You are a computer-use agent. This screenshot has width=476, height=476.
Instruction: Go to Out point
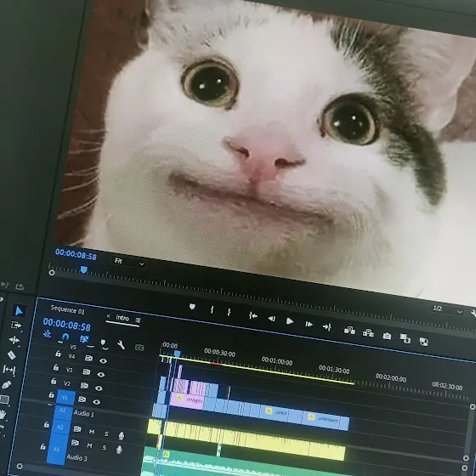327,326
